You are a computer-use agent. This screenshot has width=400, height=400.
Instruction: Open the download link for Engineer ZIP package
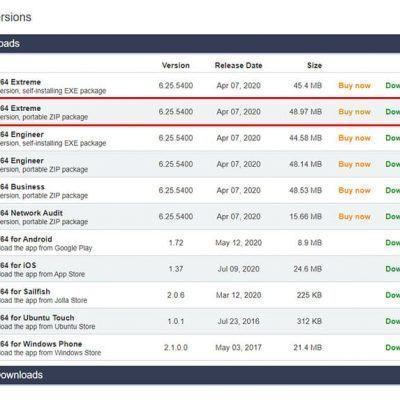(x=393, y=164)
